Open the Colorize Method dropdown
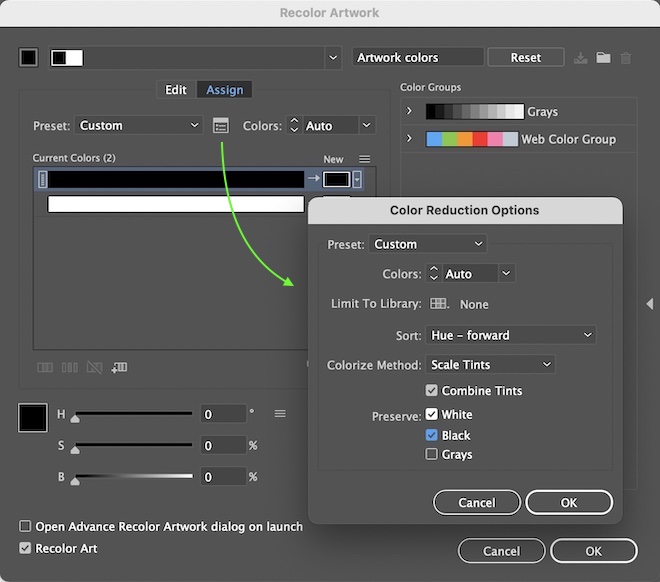This screenshot has width=660, height=582. [490, 365]
